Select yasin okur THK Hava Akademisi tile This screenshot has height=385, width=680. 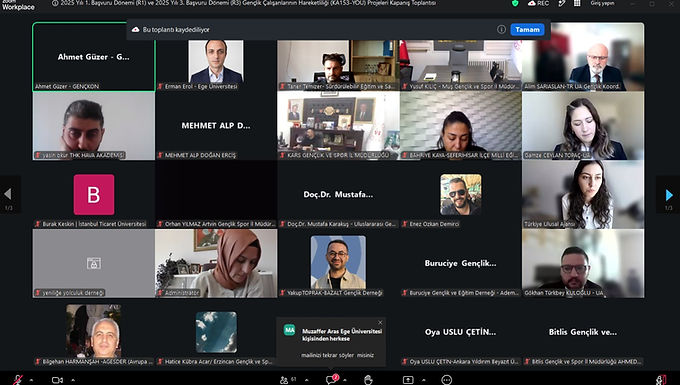click(94, 126)
